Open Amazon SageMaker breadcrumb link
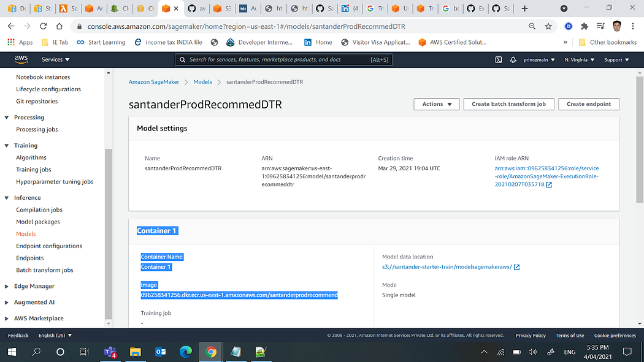Screen dimensions: 644x362 tap(154, 82)
